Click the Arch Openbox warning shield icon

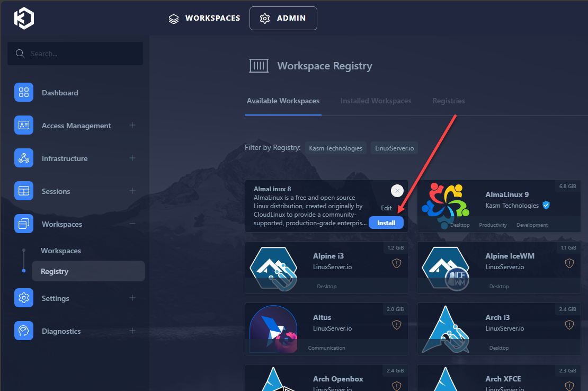(397, 386)
